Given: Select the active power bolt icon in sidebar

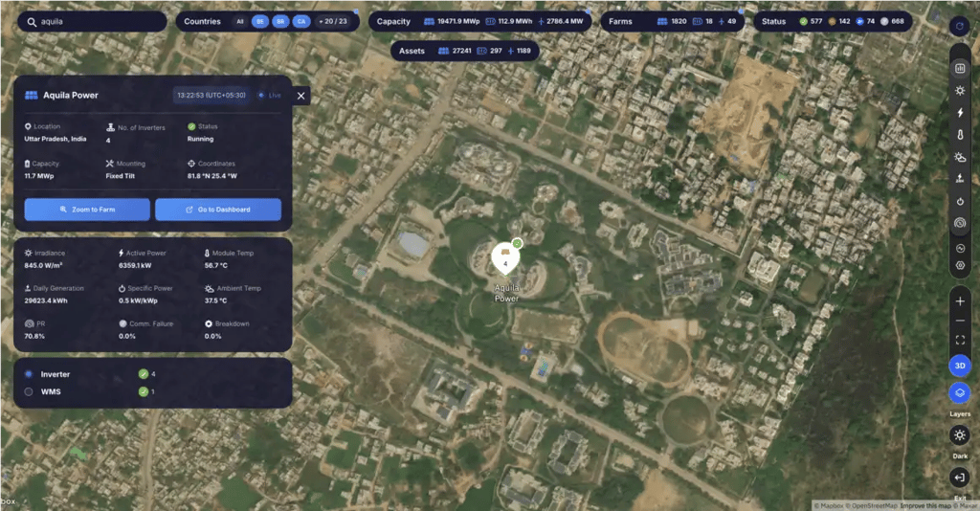Looking at the screenshot, I should tap(960, 113).
